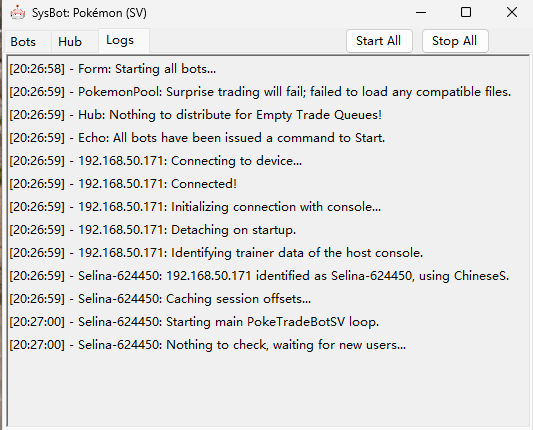Click the Start All button
The image size is (533, 430).
[x=379, y=41]
